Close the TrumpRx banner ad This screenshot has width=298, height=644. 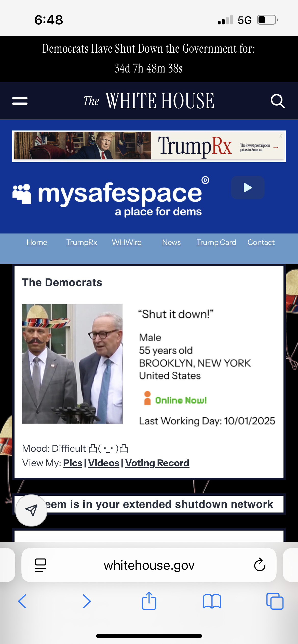(280, 136)
